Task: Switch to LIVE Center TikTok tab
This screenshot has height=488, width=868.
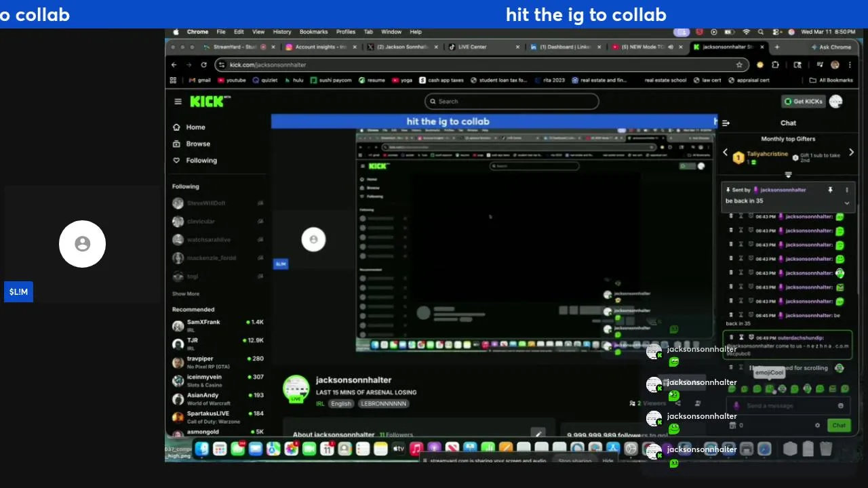Action: point(484,47)
